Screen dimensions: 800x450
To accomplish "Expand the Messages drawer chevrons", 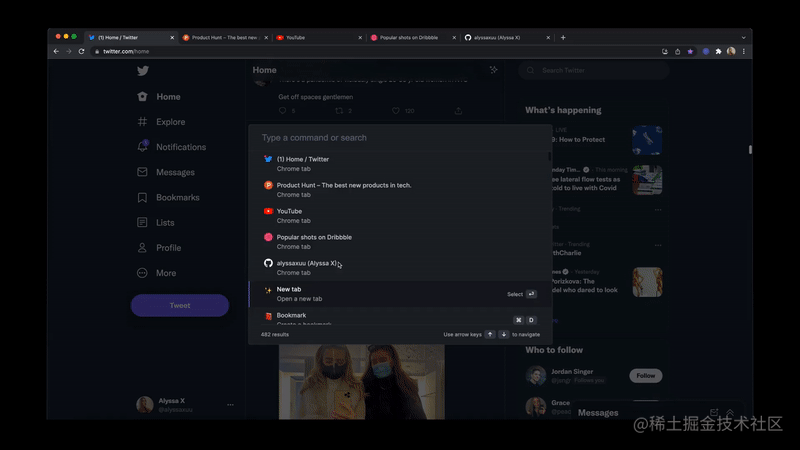I will 730,412.
